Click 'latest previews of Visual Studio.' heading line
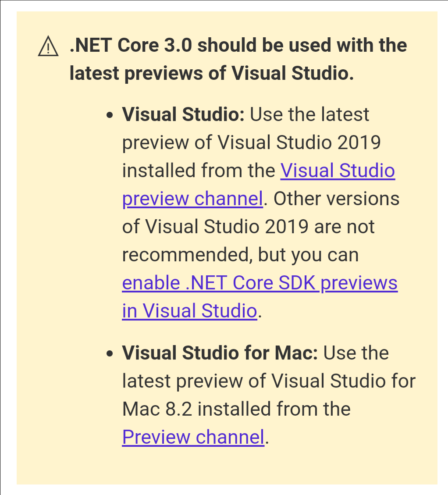Screen dimensions: 448x495 (211, 73)
